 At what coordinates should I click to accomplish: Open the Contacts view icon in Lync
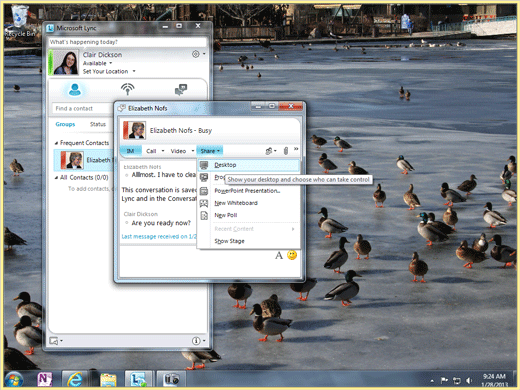point(75,89)
